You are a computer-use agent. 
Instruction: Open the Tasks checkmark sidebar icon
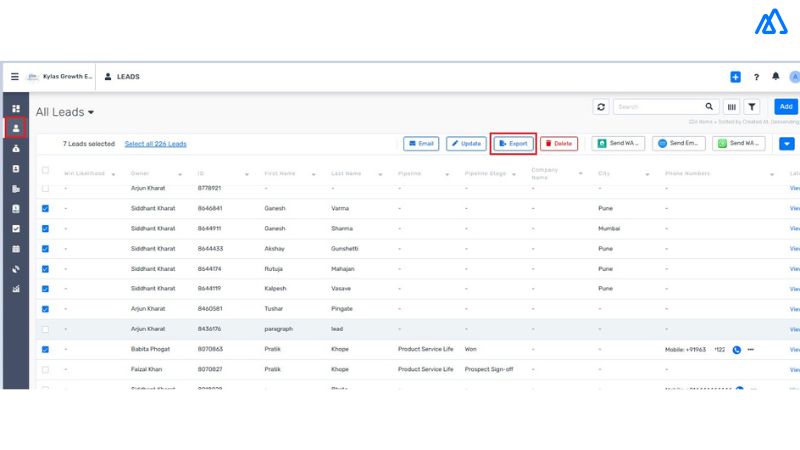pyautogui.click(x=16, y=229)
